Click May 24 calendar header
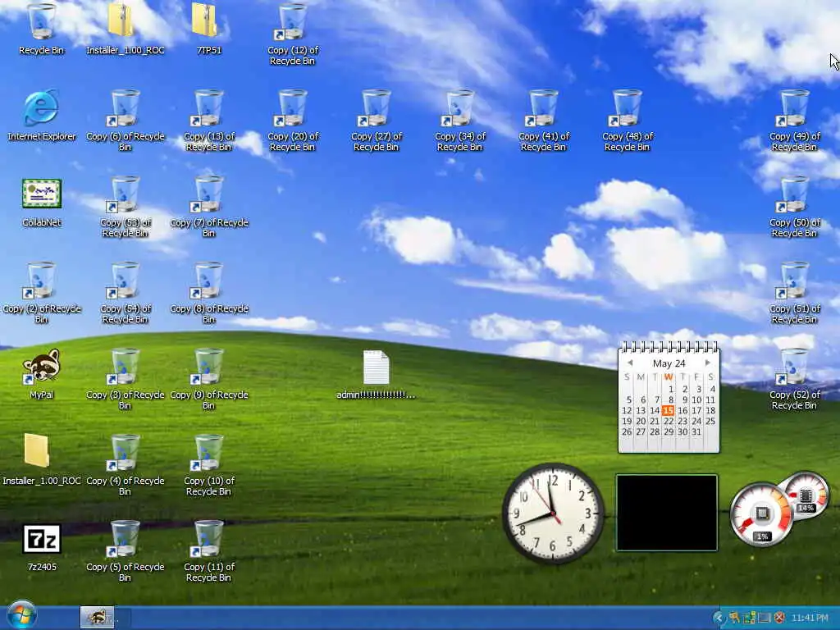Image resolution: width=840 pixels, height=630 pixels. click(669, 363)
